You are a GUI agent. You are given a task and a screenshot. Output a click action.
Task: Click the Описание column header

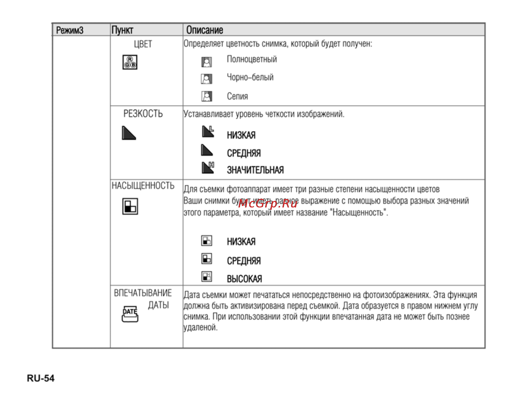pyautogui.click(x=205, y=30)
